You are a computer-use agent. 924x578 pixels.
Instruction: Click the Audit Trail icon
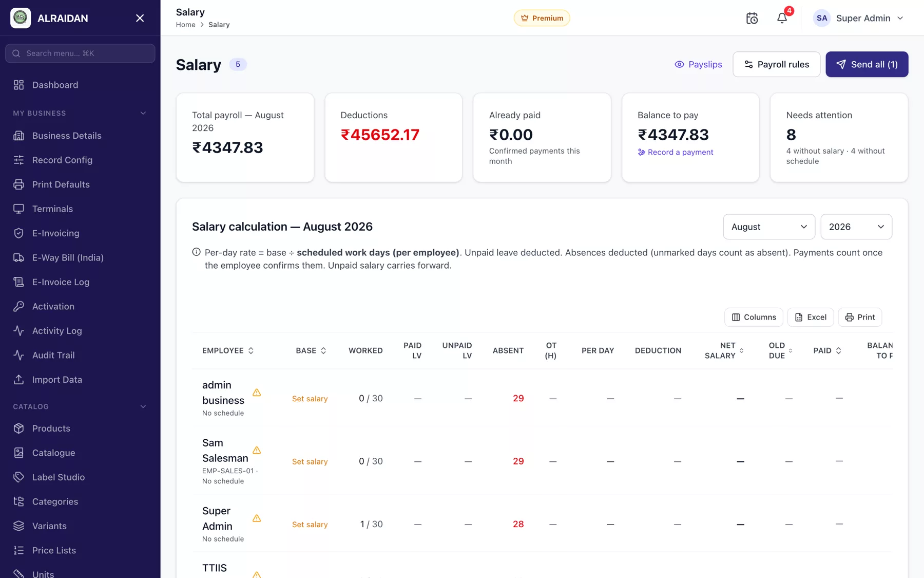(18, 355)
